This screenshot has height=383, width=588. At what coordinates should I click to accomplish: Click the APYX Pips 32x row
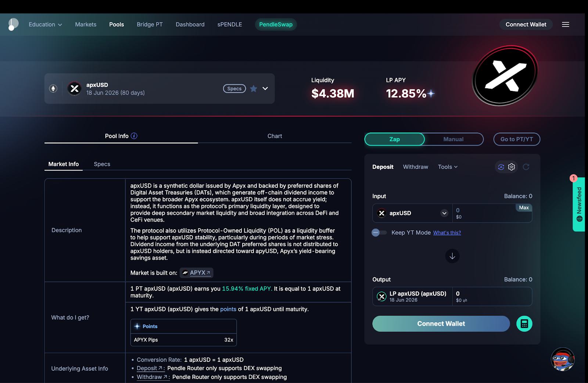point(183,340)
